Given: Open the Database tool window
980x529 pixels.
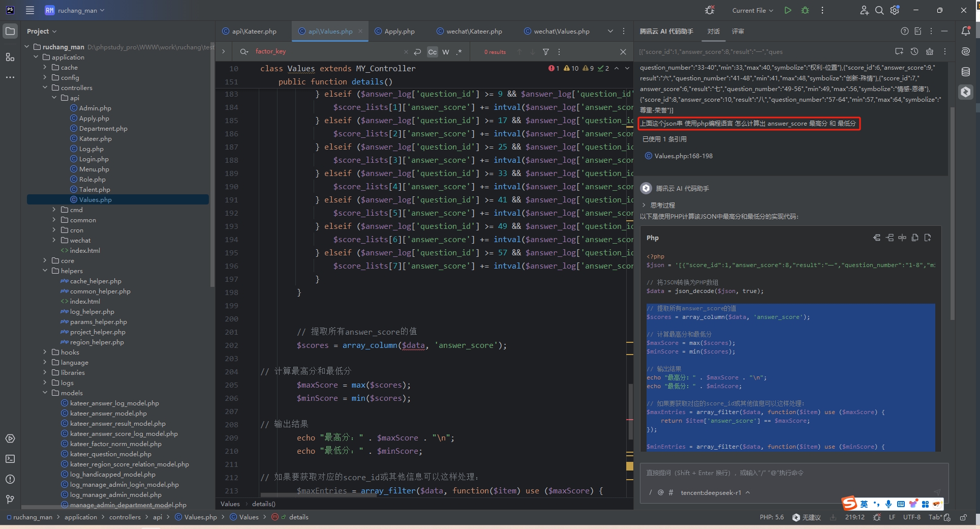Looking at the screenshot, I should click(x=966, y=72).
